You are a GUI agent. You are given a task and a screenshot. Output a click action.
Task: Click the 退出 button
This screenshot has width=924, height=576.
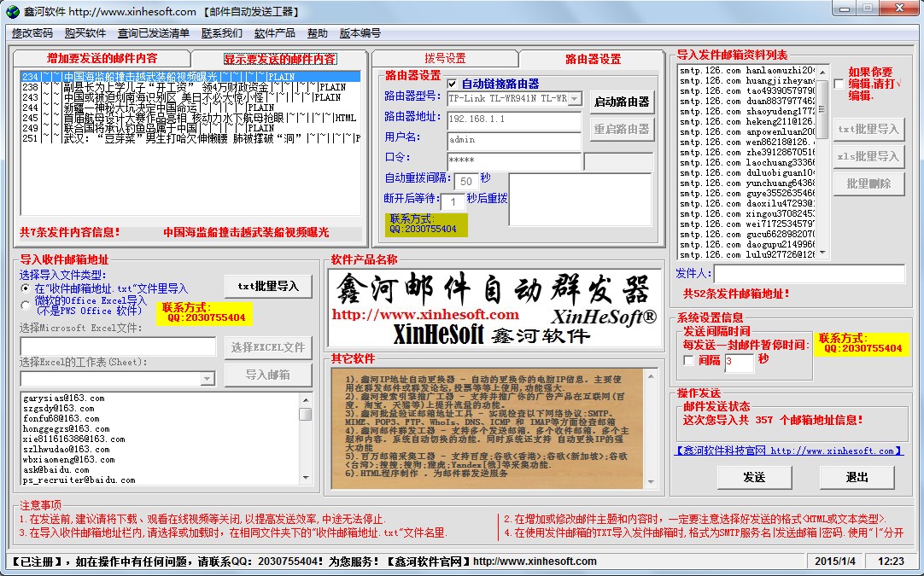tap(857, 477)
